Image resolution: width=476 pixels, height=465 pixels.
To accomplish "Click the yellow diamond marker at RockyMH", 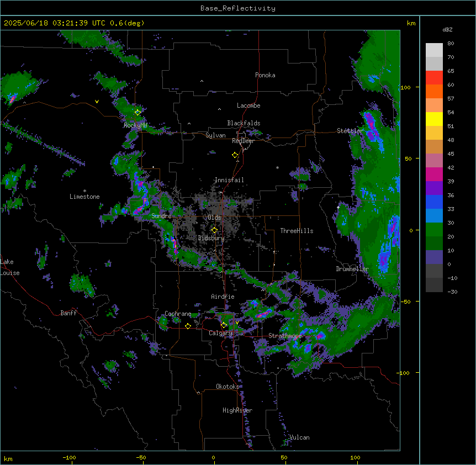I will click(x=137, y=112).
